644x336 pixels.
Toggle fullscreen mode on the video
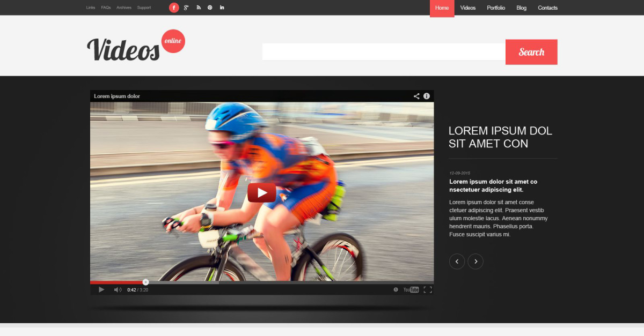tap(428, 290)
